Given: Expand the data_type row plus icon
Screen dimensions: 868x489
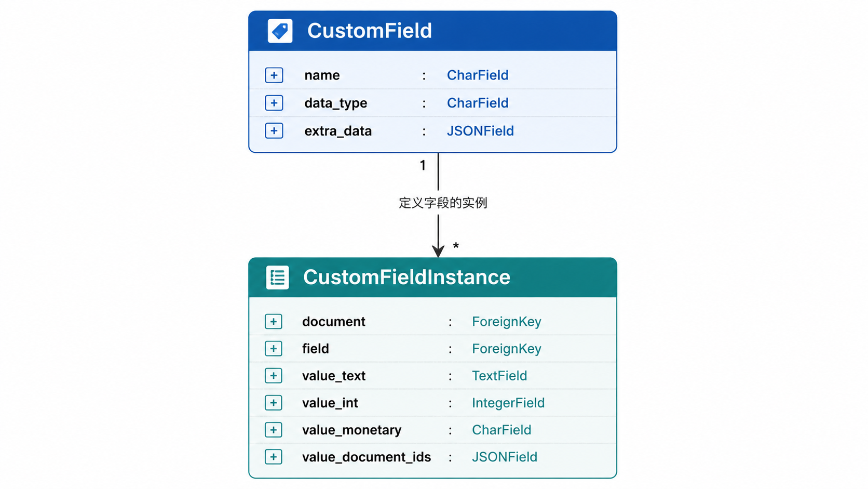Looking at the screenshot, I should coord(274,103).
